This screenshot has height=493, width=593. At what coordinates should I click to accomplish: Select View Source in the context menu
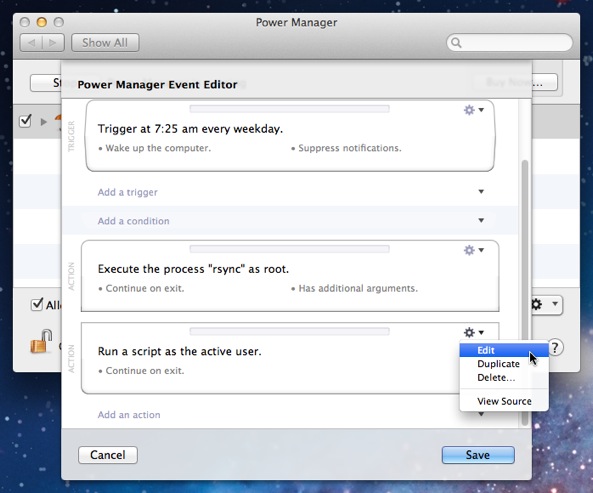504,401
